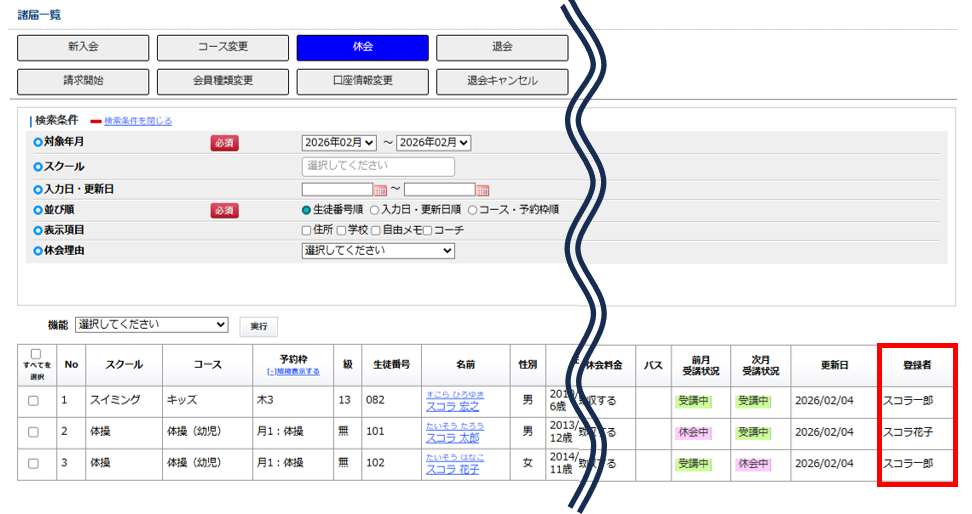972x514 pixels.
Task: Select checkbox for row 1 スイミング student
Action: (x=35, y=401)
